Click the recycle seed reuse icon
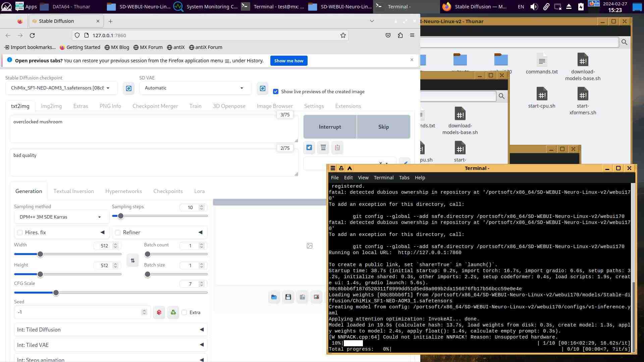The image size is (644, 362). [173, 312]
